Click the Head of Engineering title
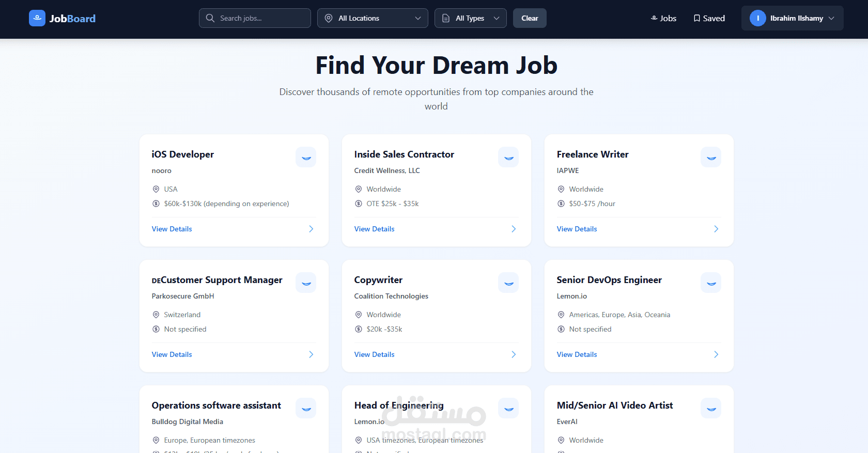This screenshot has height=453, width=868. point(399,405)
